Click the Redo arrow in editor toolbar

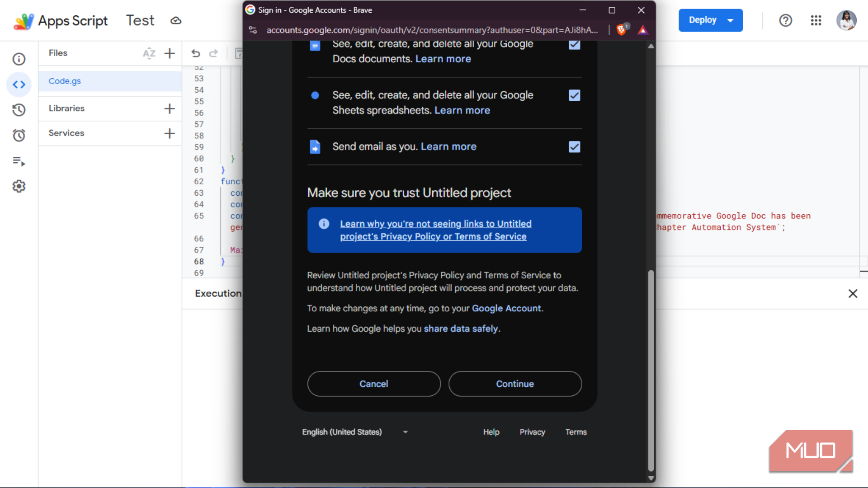point(213,53)
